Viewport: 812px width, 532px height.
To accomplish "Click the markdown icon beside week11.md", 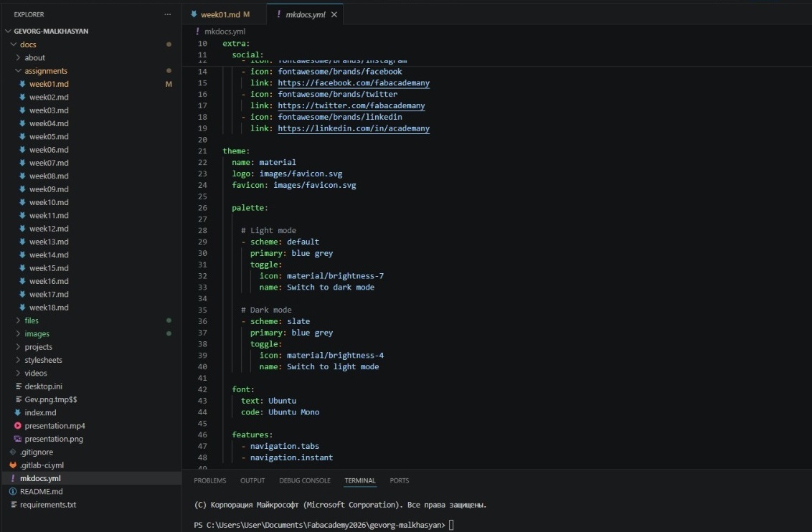I will 22,215.
